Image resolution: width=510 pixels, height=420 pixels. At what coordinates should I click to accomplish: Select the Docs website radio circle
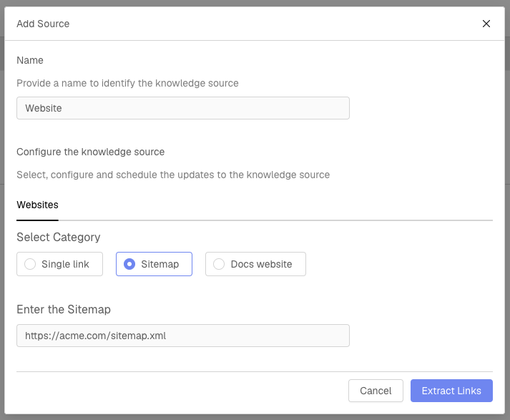tap(219, 264)
